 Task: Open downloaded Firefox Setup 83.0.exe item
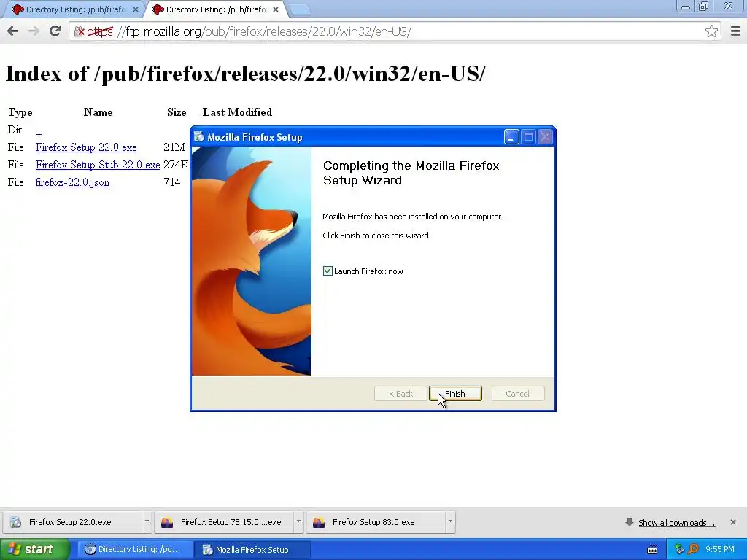(x=376, y=522)
